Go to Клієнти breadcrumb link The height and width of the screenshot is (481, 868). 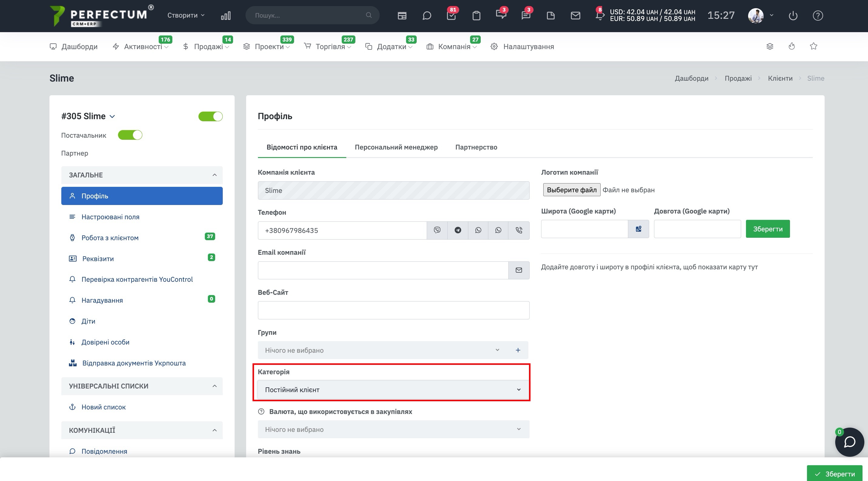coord(780,78)
